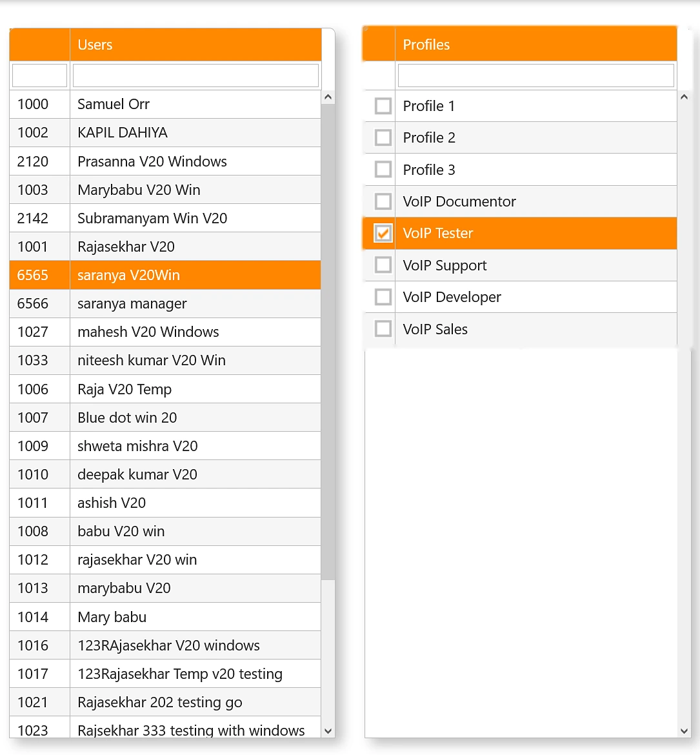Select mahesh V20 Windows row
700x755 pixels.
165,332
